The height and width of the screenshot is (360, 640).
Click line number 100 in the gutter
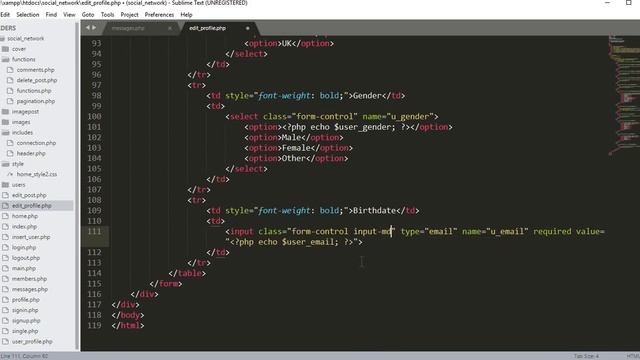[x=94, y=116]
